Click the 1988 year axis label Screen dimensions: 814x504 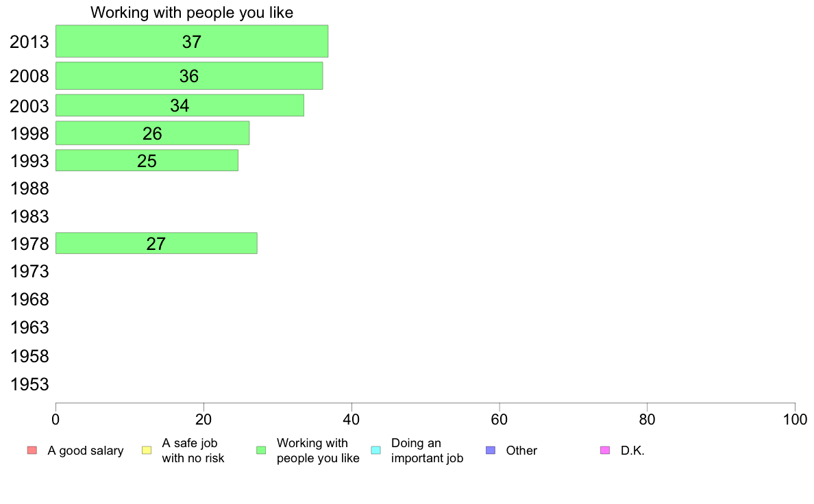pos(29,188)
